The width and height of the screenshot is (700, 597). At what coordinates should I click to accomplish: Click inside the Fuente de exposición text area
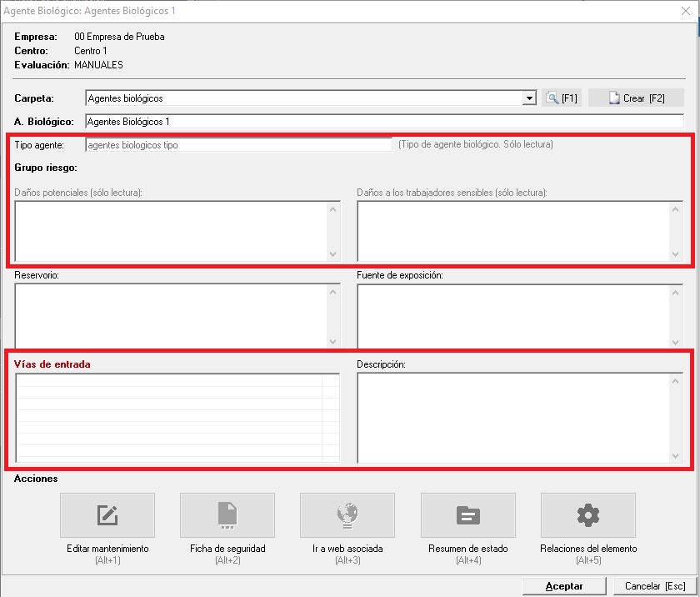(512, 315)
